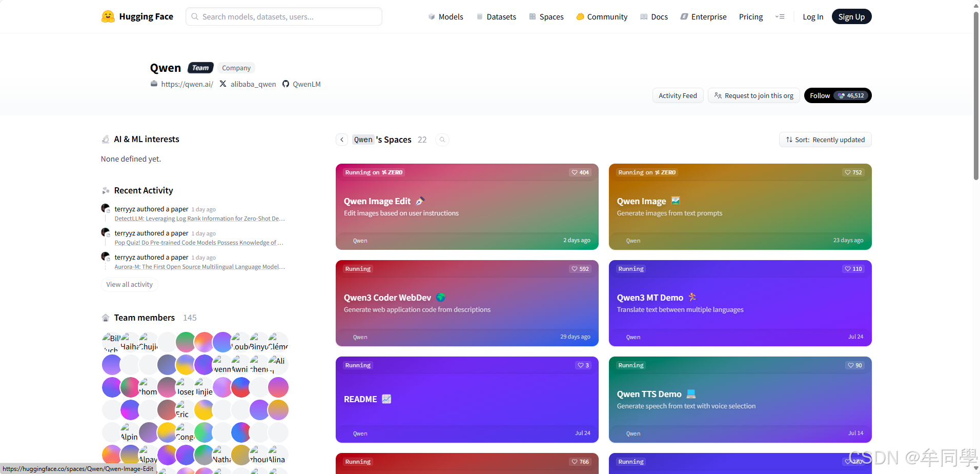
Task: Click the 3 likes heart on README
Action: click(583, 365)
